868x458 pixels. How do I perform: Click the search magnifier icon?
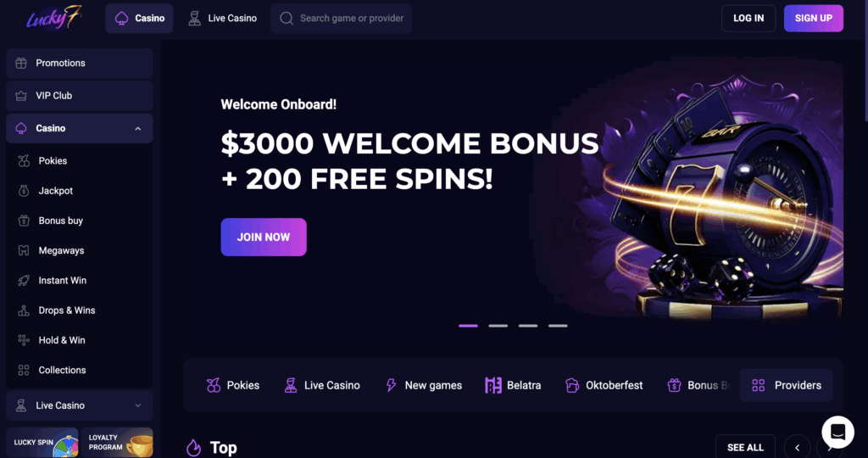pyautogui.click(x=287, y=19)
